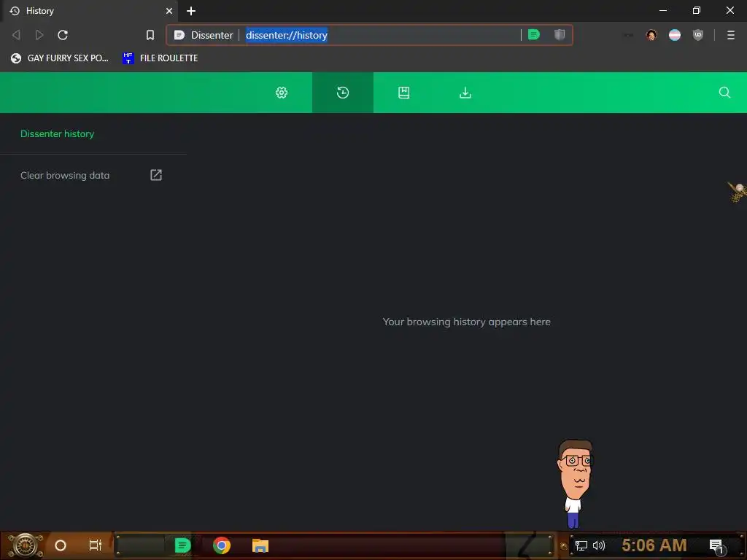747x560 pixels.
Task: Open the hamburger main menu
Action: 731,35
